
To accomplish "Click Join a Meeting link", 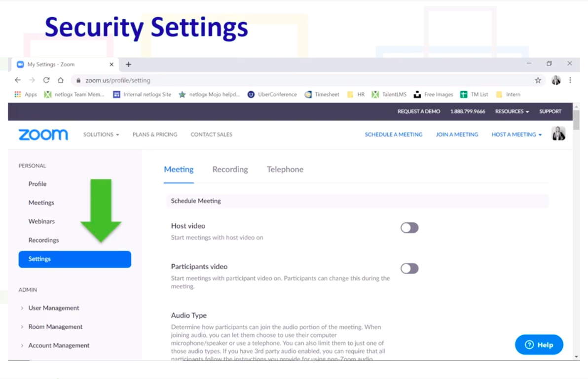I will 457,135.
